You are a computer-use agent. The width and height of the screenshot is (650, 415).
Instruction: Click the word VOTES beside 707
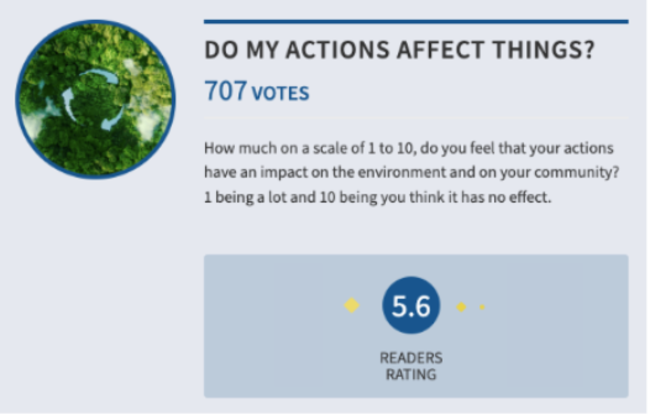pyautogui.click(x=279, y=94)
